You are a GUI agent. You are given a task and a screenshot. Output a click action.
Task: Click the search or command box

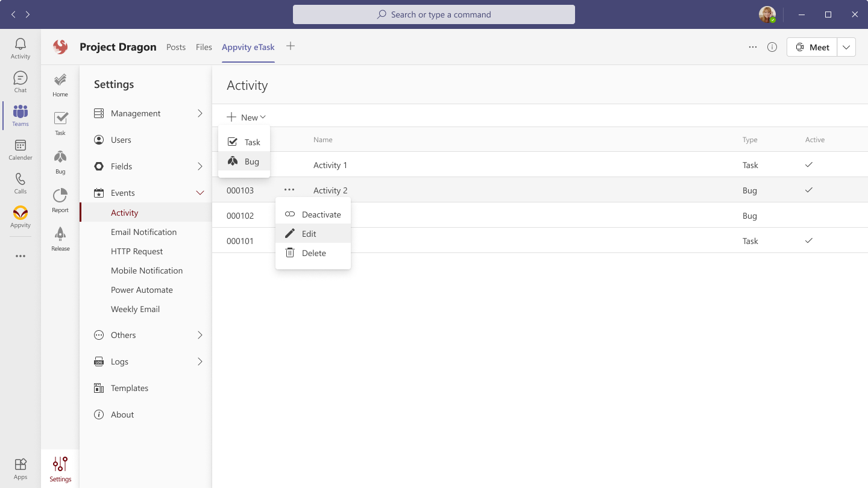pyautogui.click(x=434, y=14)
